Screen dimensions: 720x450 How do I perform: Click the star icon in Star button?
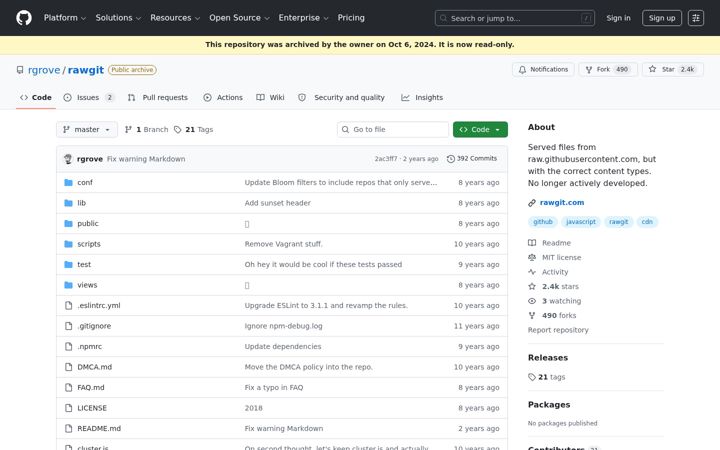[652, 69]
